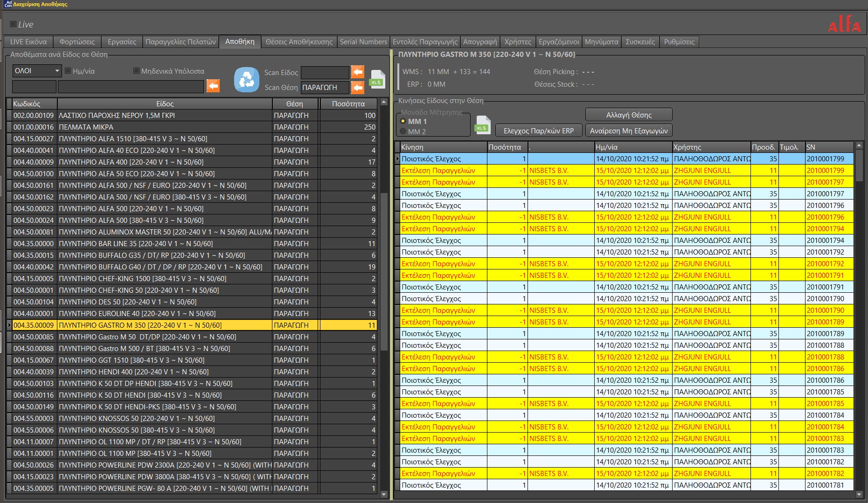868x503 pixels.
Task: Enable the Μηδενικά Υπόλοιπα checkbox
Action: tap(136, 71)
